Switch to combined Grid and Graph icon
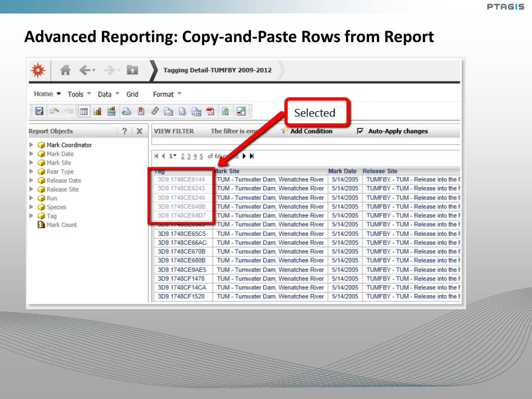532x399 pixels. [111, 111]
